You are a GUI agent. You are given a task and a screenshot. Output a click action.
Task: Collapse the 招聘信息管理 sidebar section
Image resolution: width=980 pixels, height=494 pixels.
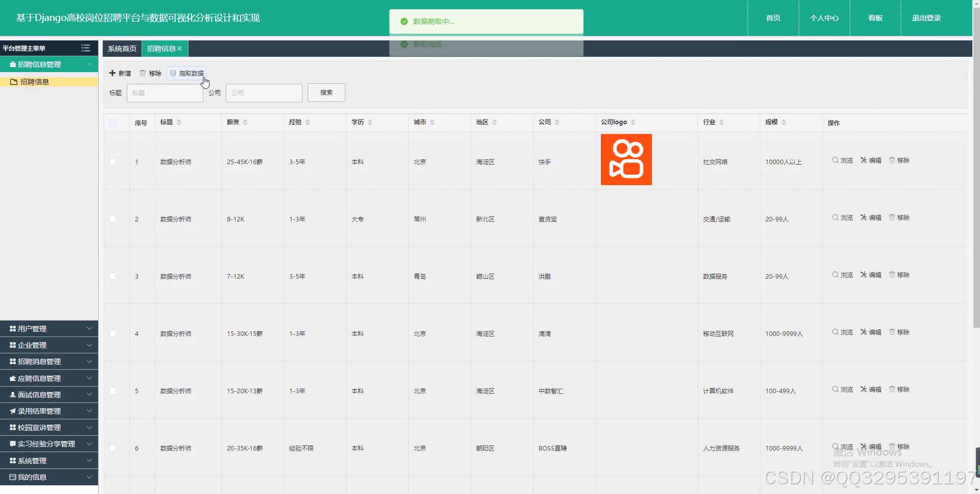click(x=49, y=64)
